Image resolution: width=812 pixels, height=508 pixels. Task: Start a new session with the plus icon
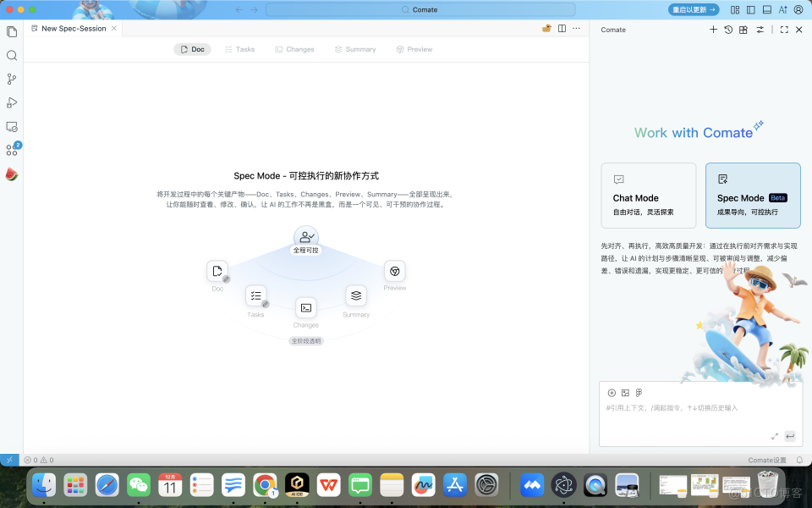714,30
